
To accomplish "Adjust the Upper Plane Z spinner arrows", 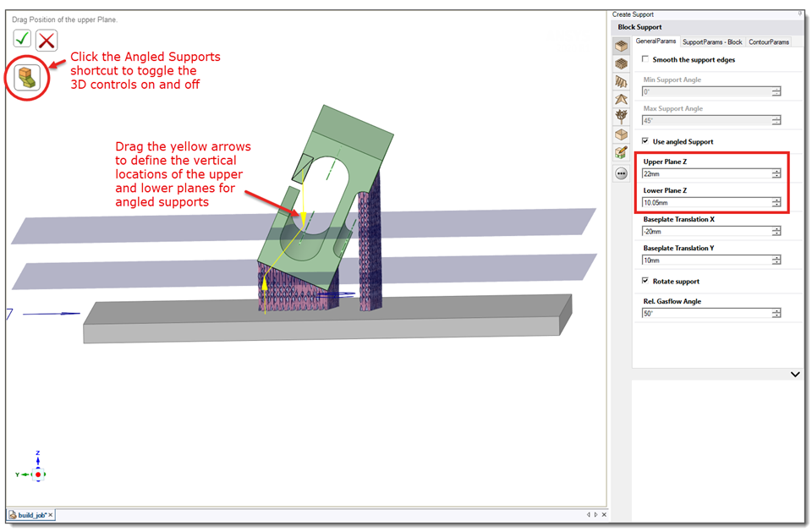I will click(776, 173).
